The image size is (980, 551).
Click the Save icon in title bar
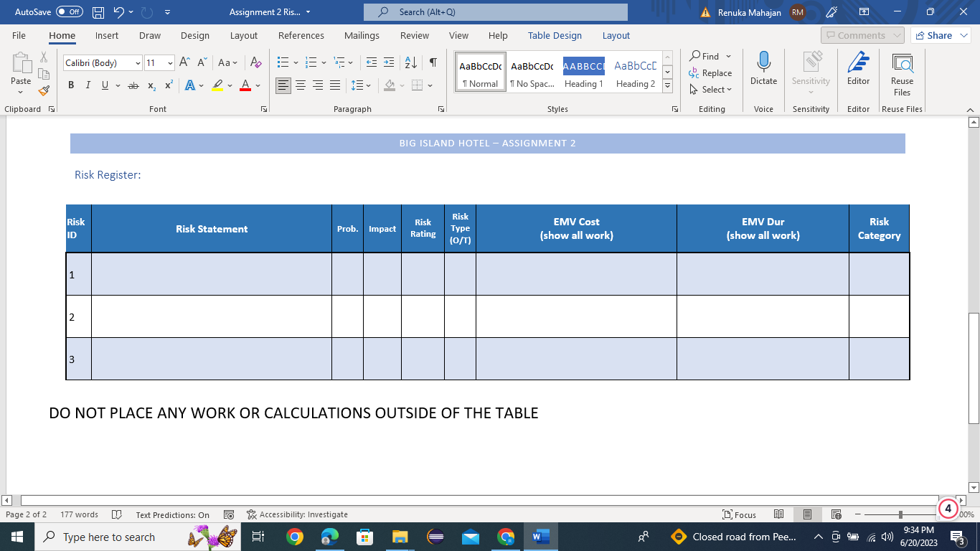coord(98,12)
